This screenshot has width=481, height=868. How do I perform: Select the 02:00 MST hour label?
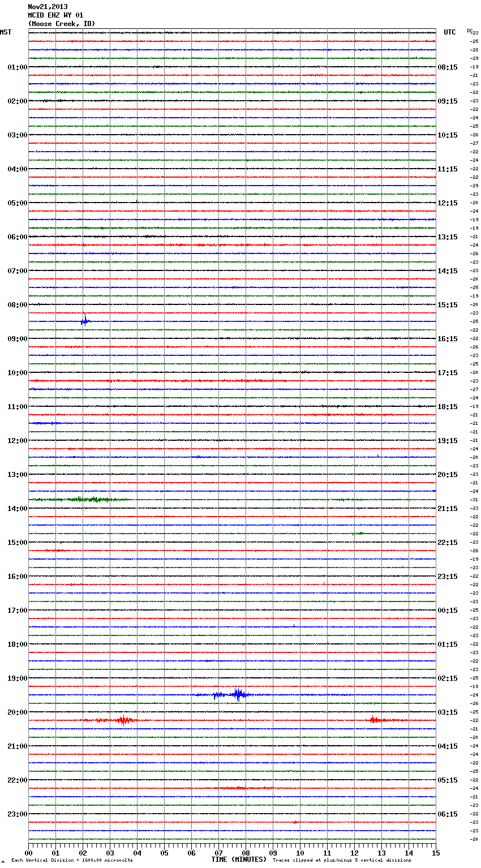click(17, 101)
